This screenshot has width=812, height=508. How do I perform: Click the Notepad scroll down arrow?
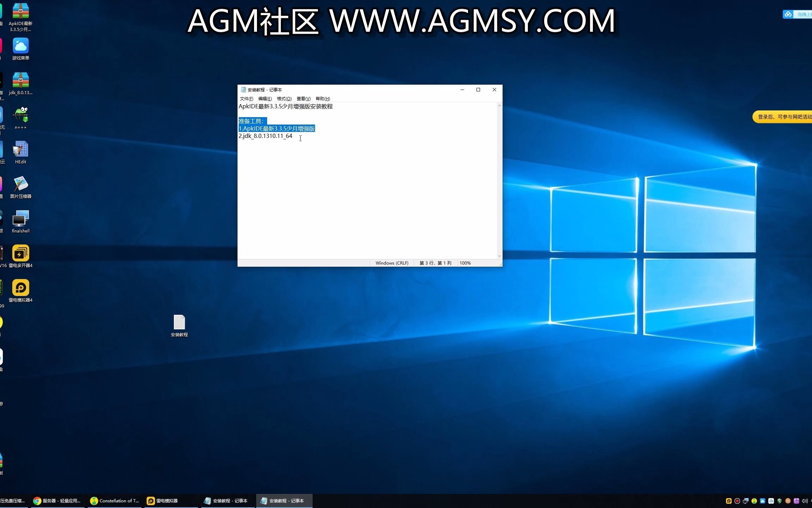tap(499, 256)
